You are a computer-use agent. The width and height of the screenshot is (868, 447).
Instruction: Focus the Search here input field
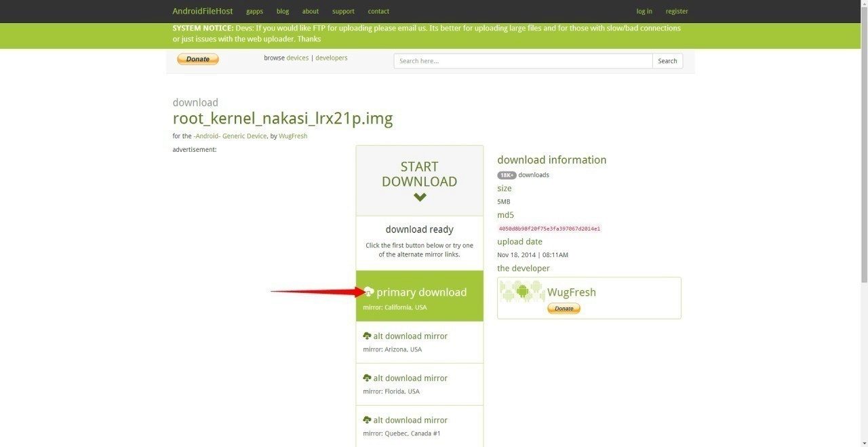(x=523, y=61)
